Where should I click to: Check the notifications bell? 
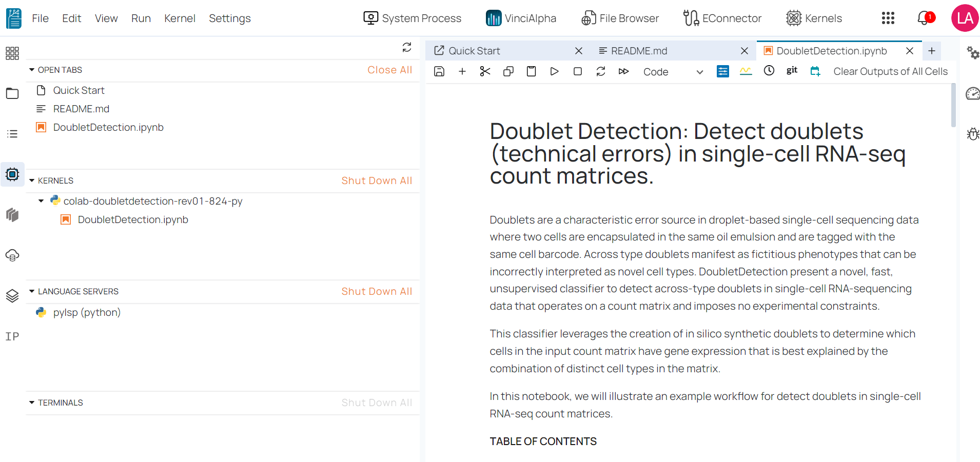[x=926, y=18]
